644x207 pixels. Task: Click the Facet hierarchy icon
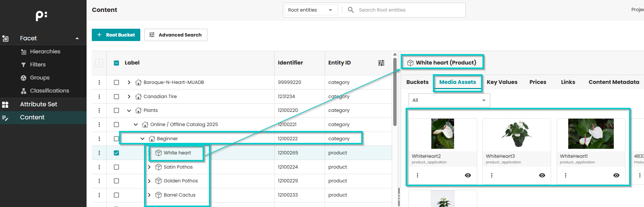(x=5, y=38)
